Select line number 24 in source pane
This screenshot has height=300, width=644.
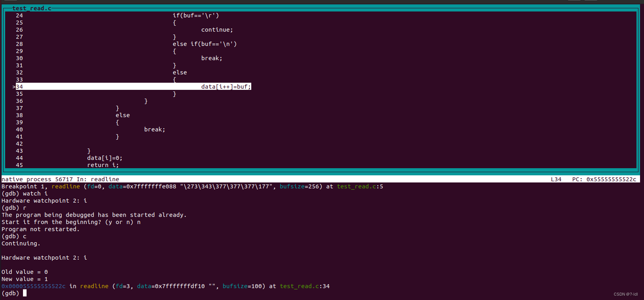click(x=19, y=15)
